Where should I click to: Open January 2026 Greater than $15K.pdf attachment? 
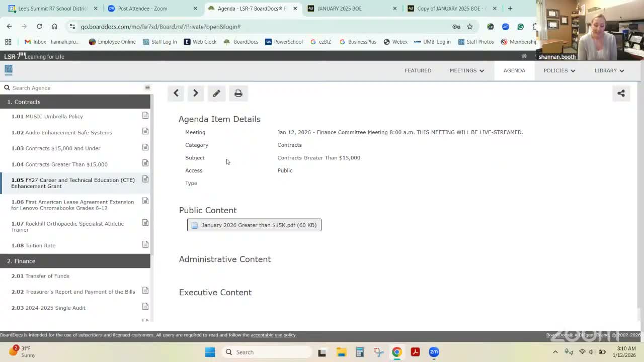click(x=254, y=225)
